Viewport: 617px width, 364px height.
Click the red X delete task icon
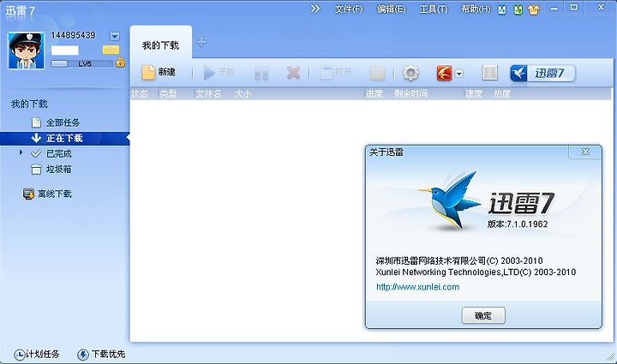tap(294, 73)
